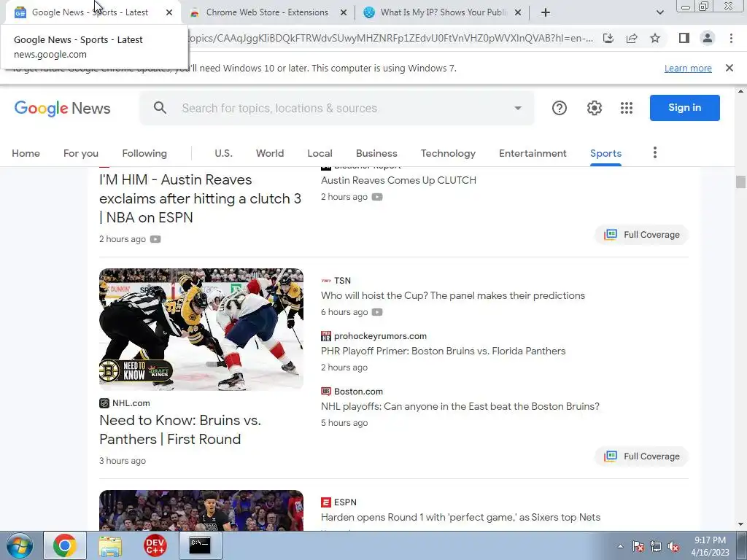
Task: Click the address bar URL
Action: [x=391, y=38]
